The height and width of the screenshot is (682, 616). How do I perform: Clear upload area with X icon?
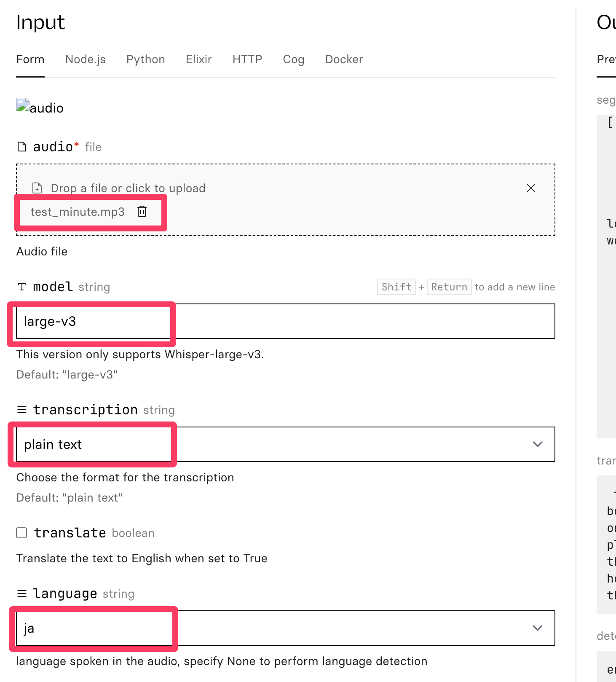coord(530,188)
